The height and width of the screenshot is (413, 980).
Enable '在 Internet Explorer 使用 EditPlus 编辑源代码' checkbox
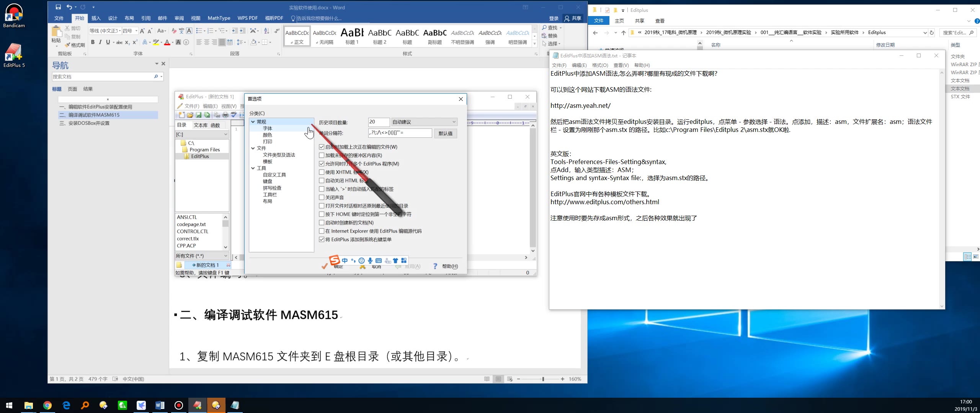[322, 231]
